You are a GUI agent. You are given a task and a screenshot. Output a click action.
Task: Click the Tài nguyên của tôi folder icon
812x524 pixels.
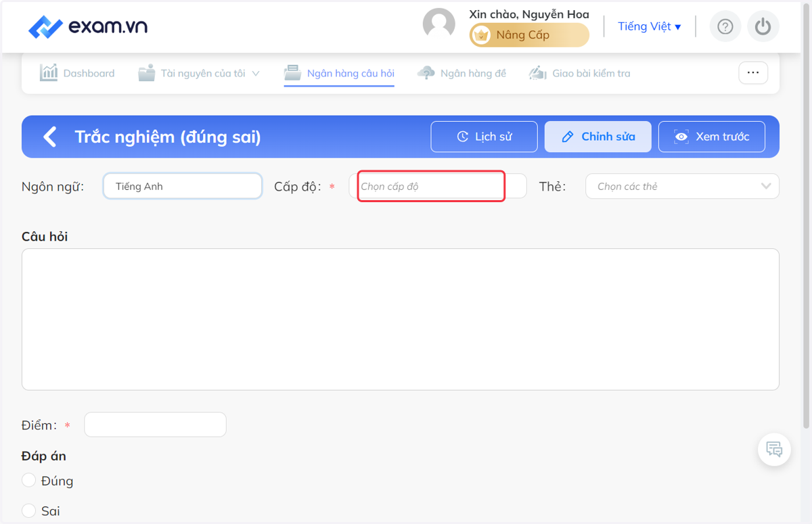146,73
